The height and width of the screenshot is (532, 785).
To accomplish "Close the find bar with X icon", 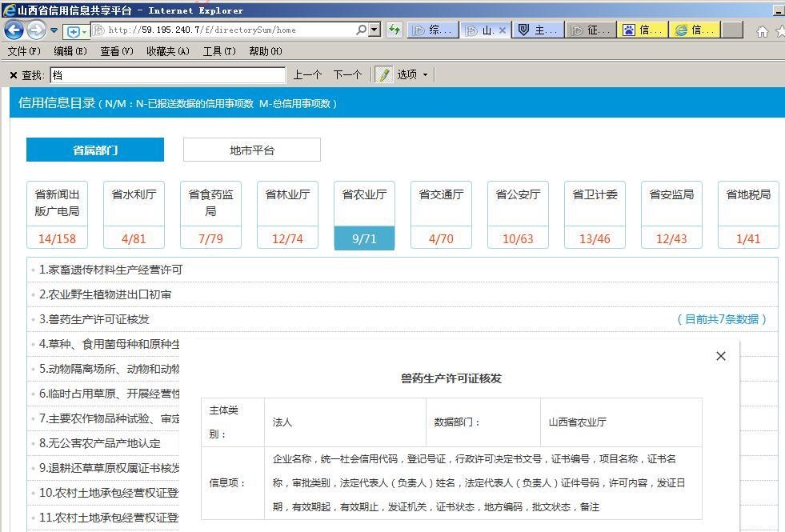I will pos(14,75).
